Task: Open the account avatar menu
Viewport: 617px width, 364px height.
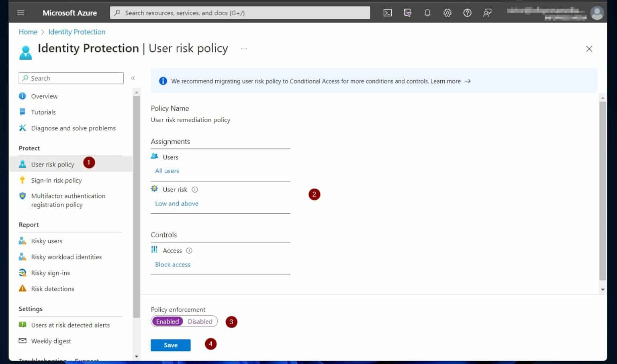Action: click(597, 13)
